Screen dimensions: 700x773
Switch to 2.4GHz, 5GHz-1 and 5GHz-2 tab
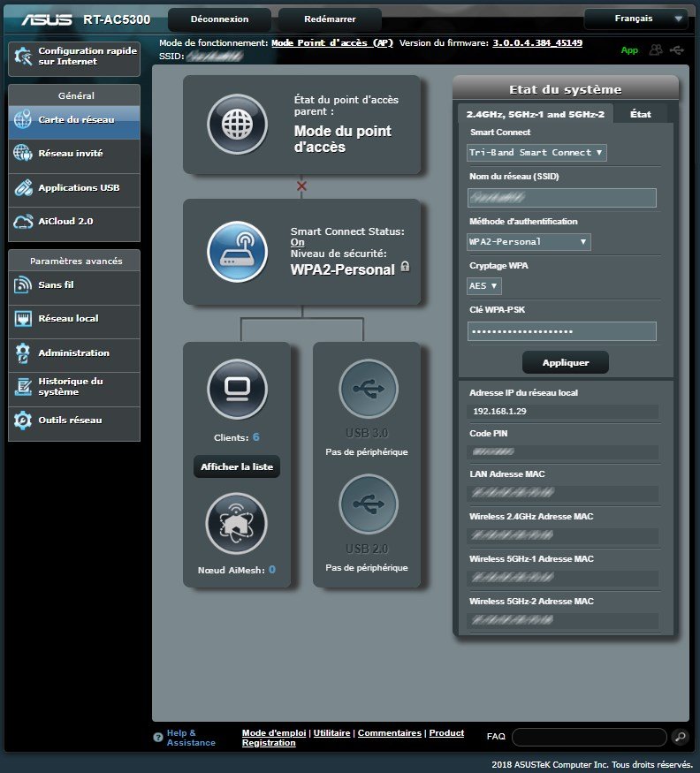(x=536, y=114)
